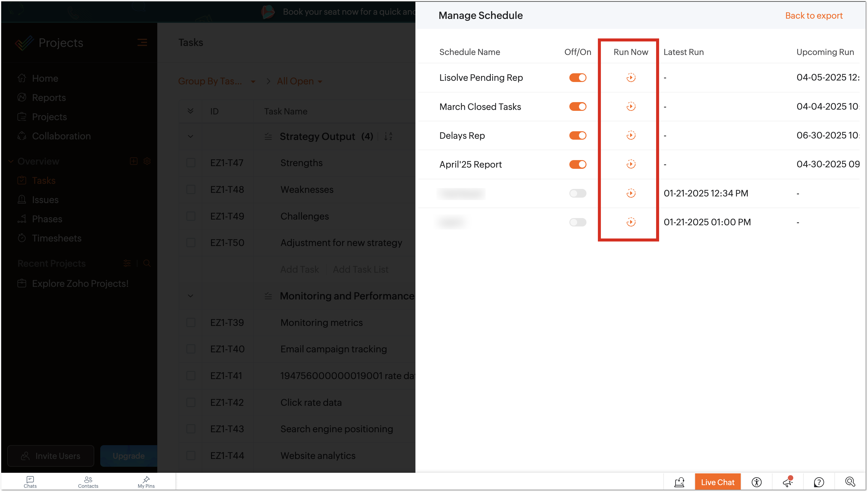Viewport: 868px width, 492px height.
Task: Click the Schedule Name column header
Action: coord(469,52)
